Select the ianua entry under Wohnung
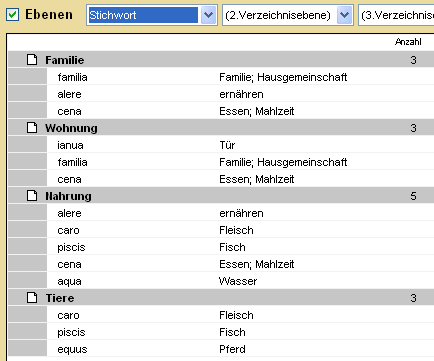 [240, 145]
